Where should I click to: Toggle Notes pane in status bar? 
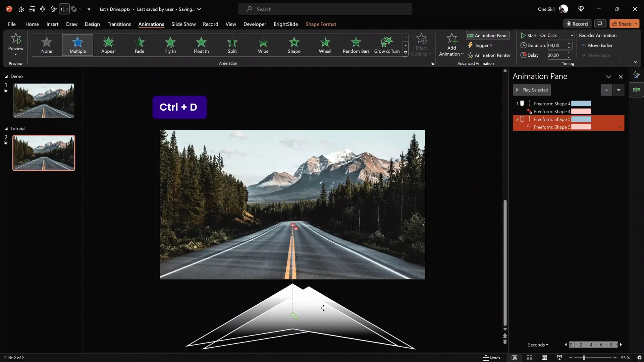coord(492,358)
